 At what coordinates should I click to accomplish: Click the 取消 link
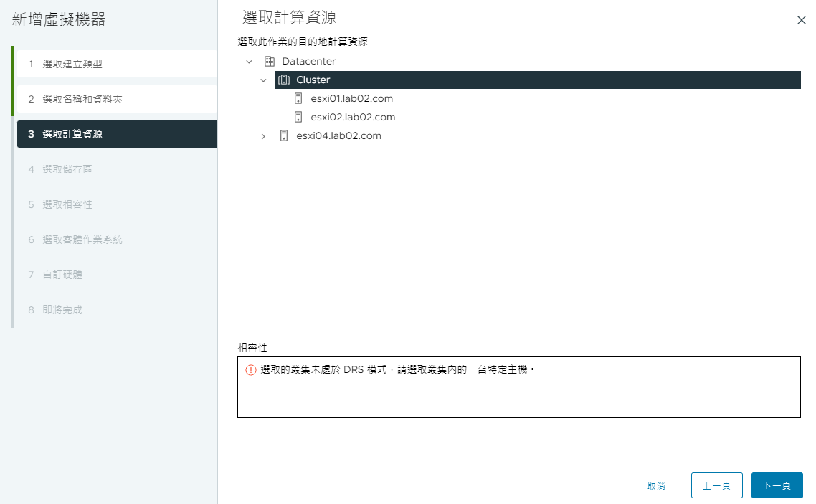[656, 485]
